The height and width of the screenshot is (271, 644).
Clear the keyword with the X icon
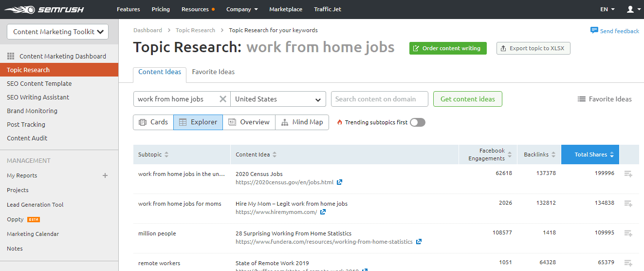click(223, 99)
